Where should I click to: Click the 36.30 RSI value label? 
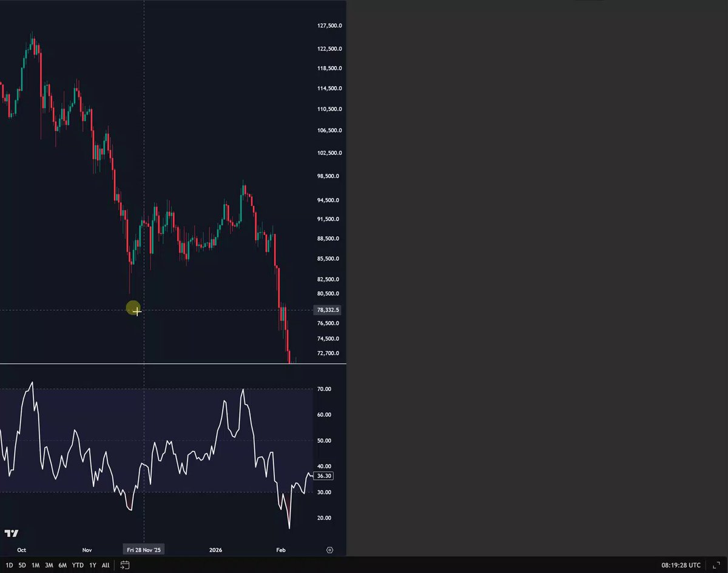[x=325, y=476]
